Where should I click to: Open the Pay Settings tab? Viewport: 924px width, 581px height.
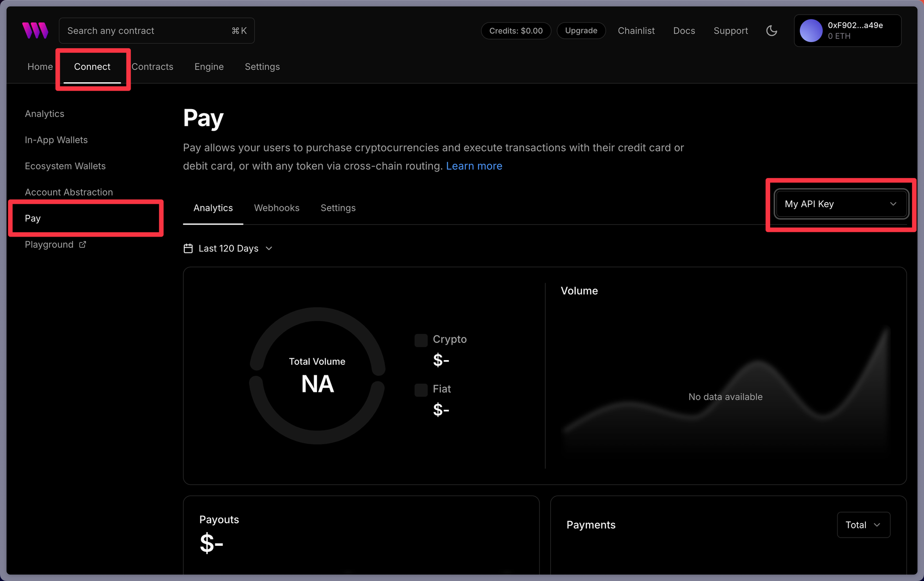tap(338, 208)
